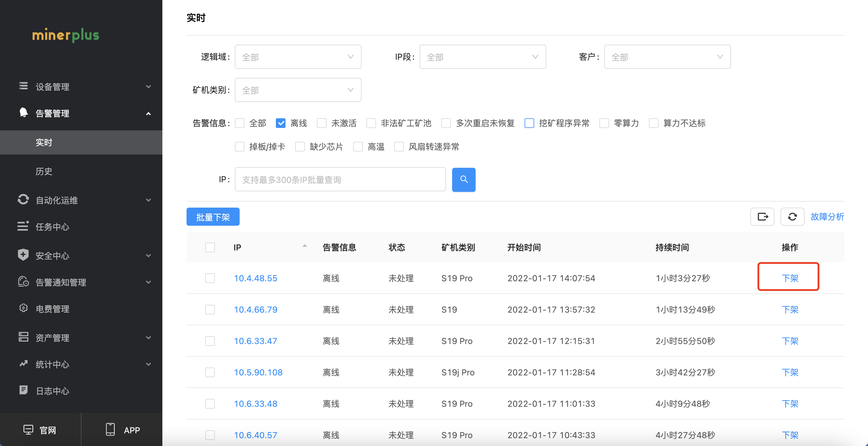
Task: Open the 10.6.33.47 IP link
Action: point(255,341)
